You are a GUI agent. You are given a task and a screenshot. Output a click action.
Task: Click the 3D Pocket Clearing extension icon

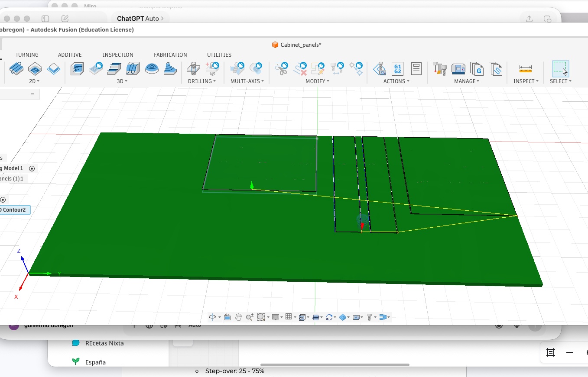(96, 68)
